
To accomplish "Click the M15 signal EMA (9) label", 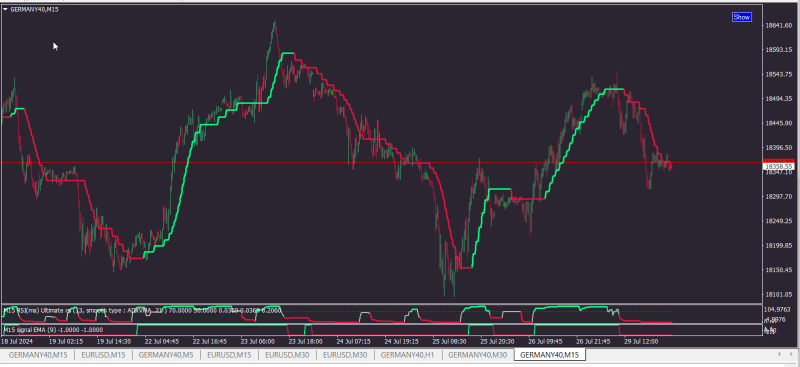I will 54,330.
